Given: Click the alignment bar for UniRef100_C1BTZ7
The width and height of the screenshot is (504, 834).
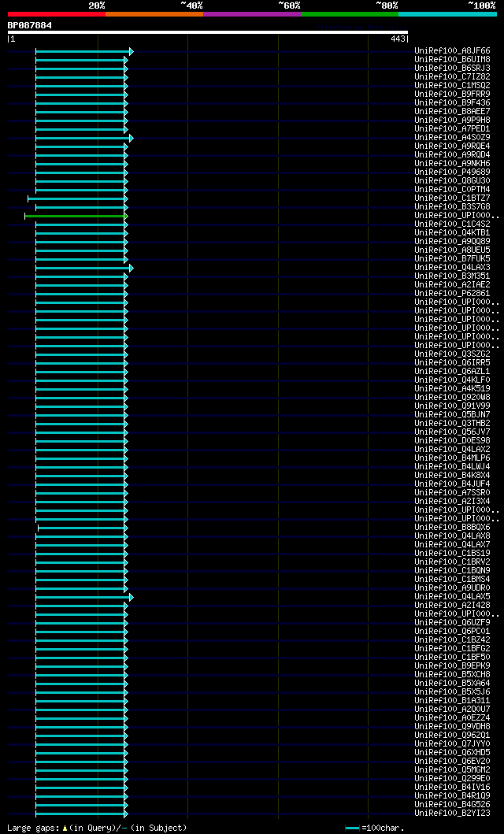Looking at the screenshot, I should point(78,198).
